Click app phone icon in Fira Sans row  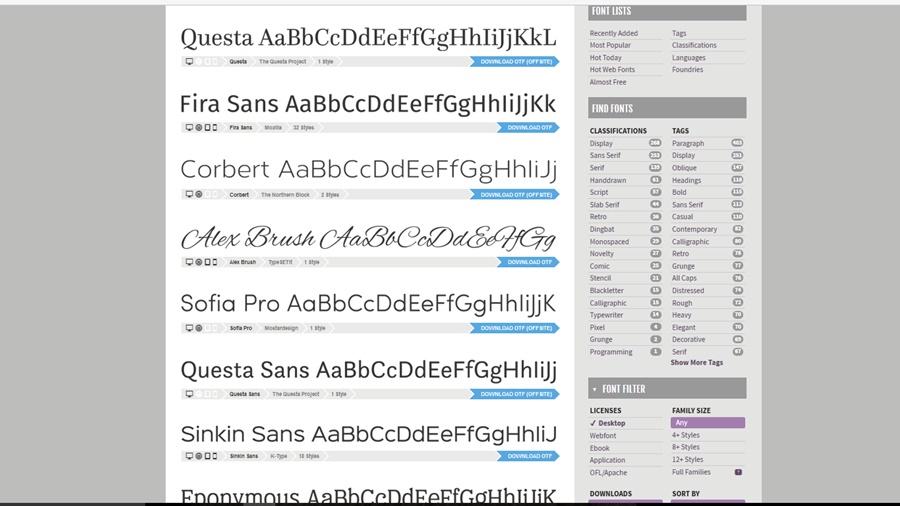(x=215, y=127)
